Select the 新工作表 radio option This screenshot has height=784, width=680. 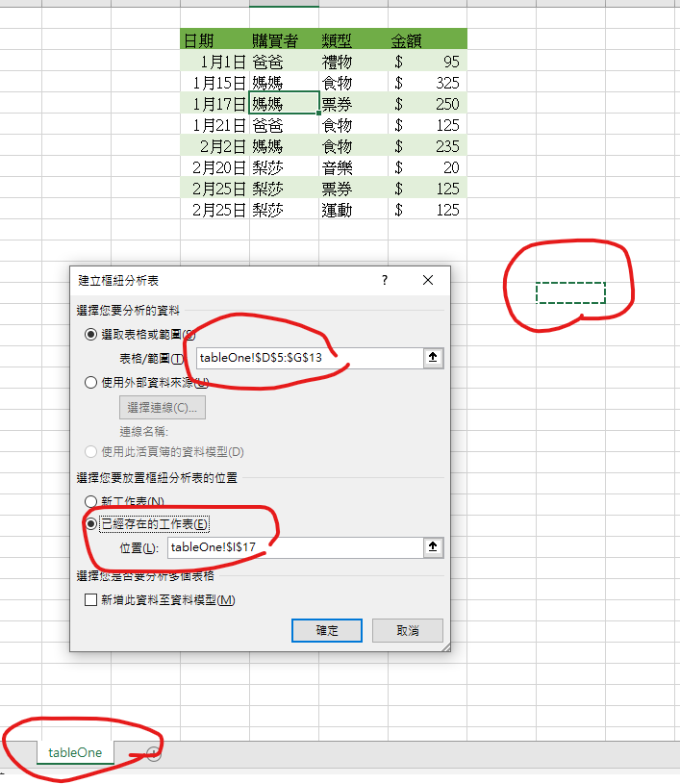coord(91,502)
